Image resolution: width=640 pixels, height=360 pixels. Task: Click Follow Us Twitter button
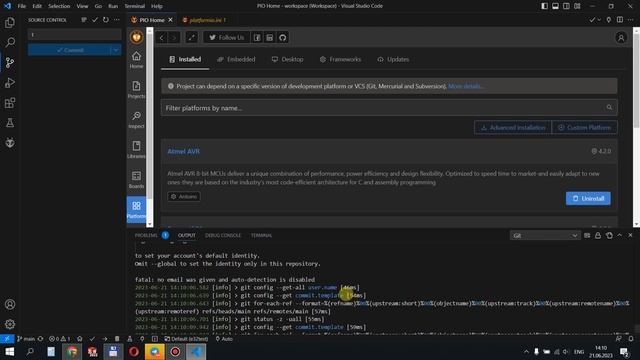[x=227, y=38]
